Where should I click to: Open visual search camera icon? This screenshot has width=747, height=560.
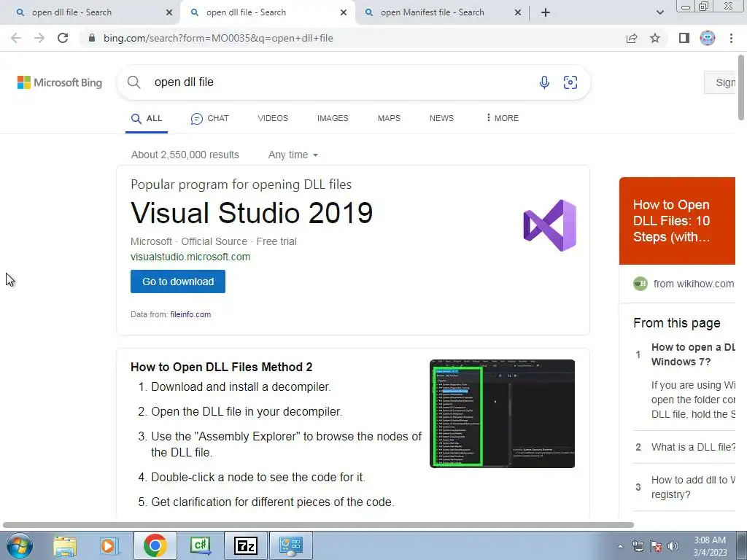[x=570, y=82]
